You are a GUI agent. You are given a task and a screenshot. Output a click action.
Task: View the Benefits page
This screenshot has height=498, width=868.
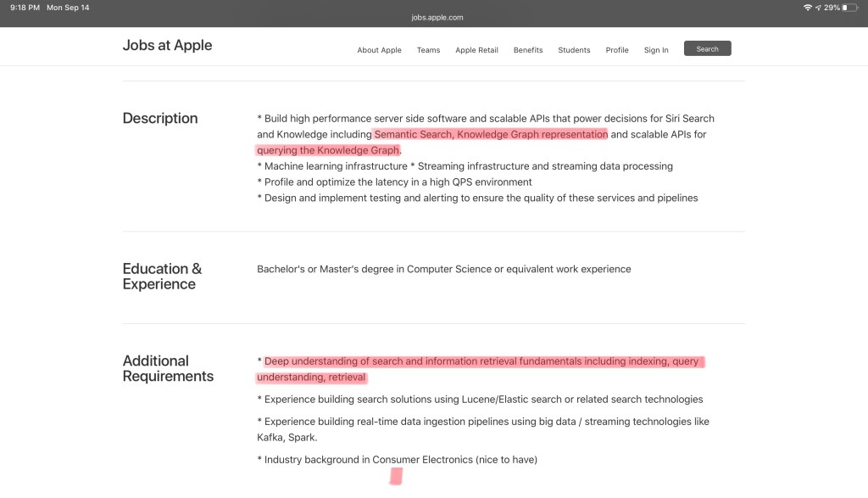coord(527,50)
